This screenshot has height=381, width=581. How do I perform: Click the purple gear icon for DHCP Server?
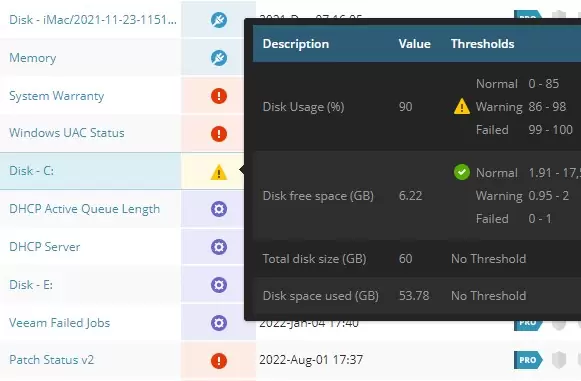tap(219, 247)
